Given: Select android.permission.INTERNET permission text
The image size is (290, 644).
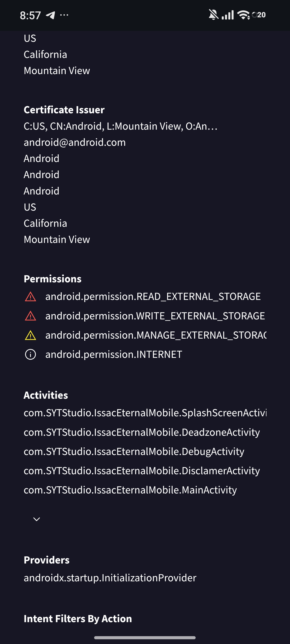Looking at the screenshot, I should pos(114,355).
